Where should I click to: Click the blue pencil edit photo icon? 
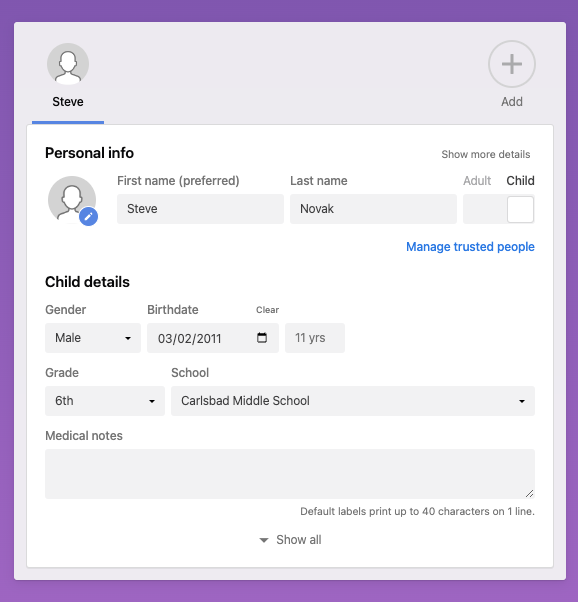click(x=88, y=217)
